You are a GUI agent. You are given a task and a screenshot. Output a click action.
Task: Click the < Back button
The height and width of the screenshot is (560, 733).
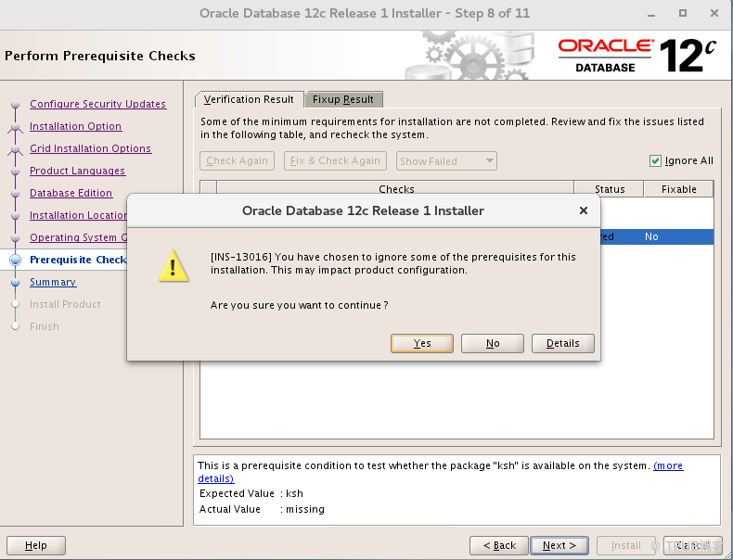[499, 545]
